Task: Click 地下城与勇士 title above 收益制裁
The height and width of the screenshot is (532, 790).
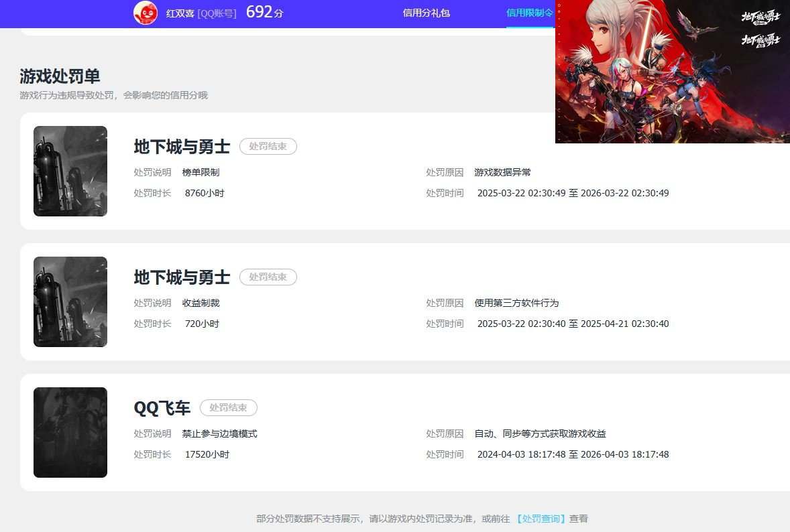Action: (x=182, y=277)
